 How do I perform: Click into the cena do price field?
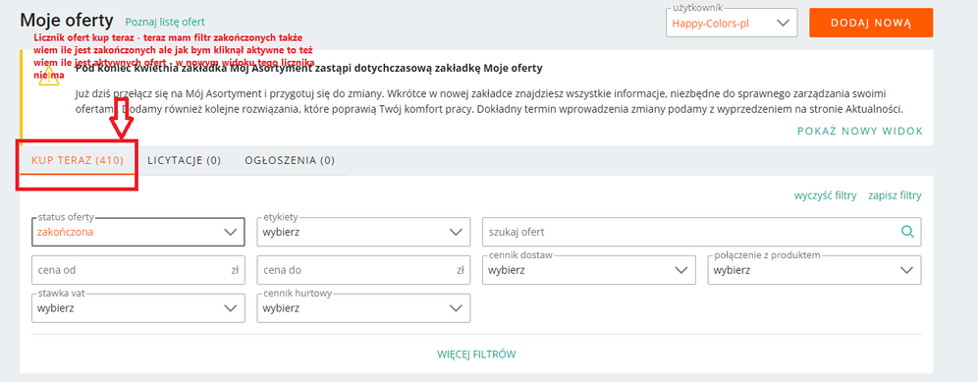click(363, 270)
